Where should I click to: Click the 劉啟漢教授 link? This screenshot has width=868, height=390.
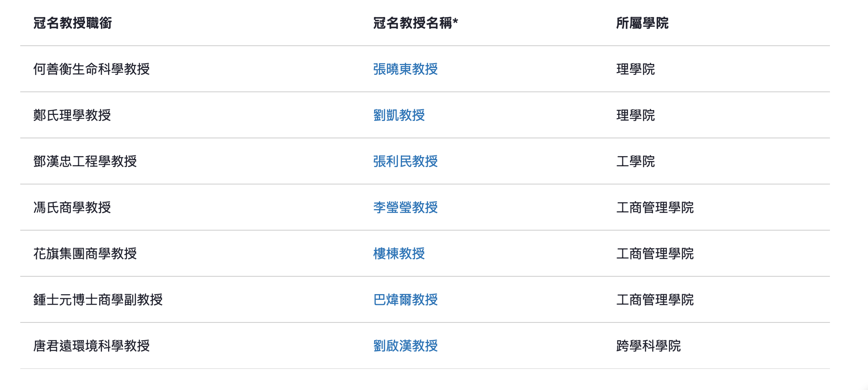405,346
